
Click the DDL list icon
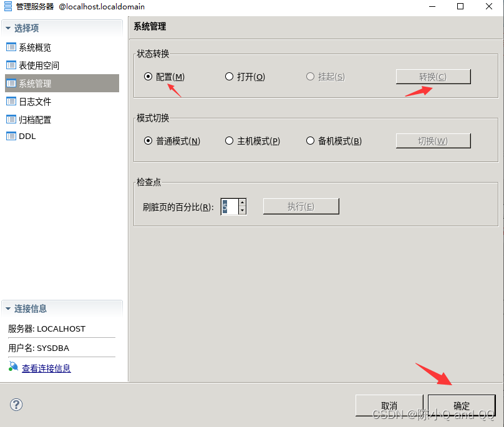tap(11, 137)
